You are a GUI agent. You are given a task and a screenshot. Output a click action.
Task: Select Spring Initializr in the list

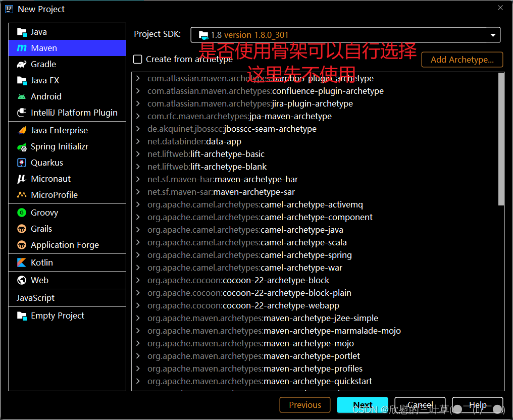(x=67, y=146)
